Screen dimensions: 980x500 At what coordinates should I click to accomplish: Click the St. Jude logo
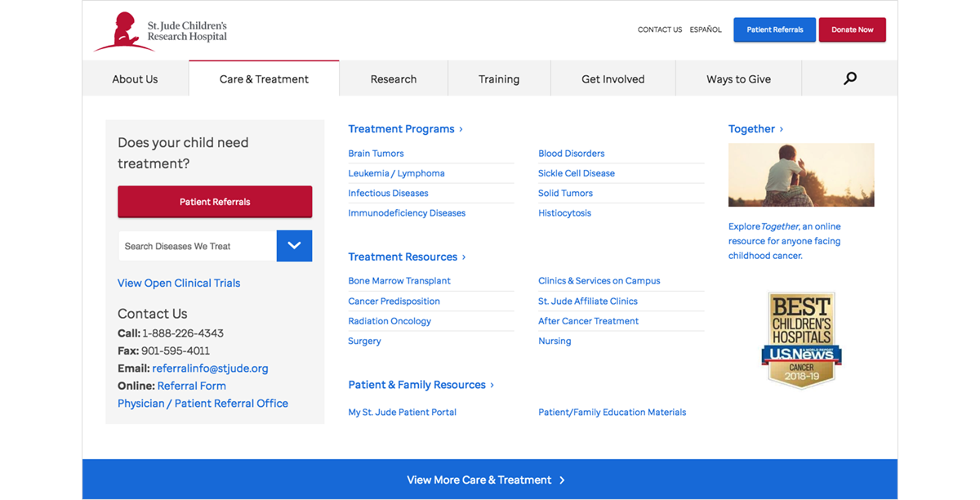pyautogui.click(x=160, y=32)
